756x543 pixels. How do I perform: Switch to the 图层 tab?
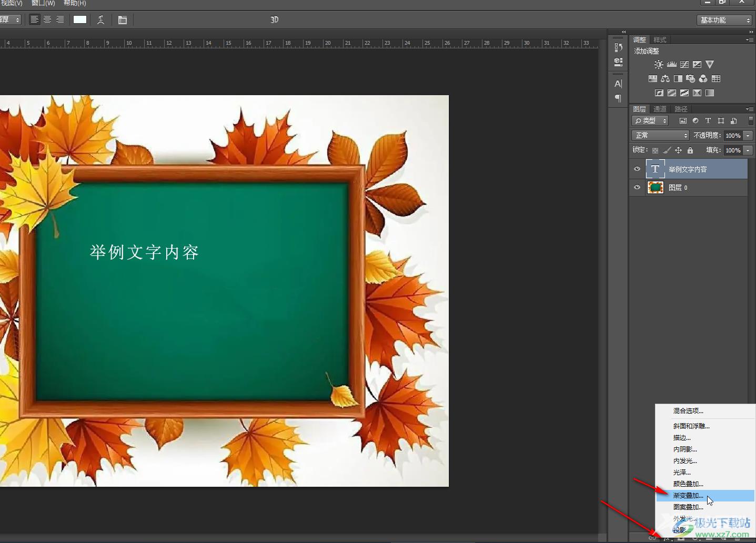point(639,109)
